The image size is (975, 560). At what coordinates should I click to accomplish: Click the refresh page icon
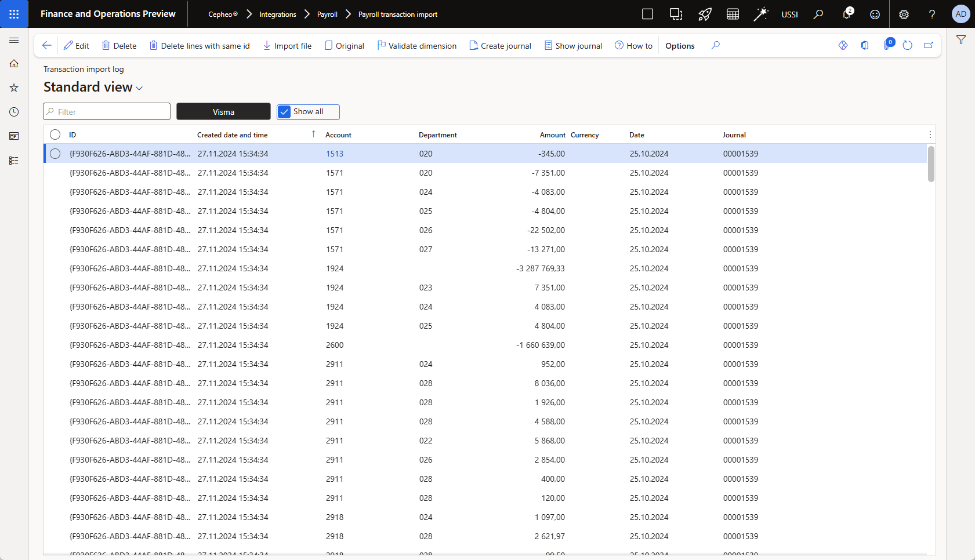click(x=908, y=45)
